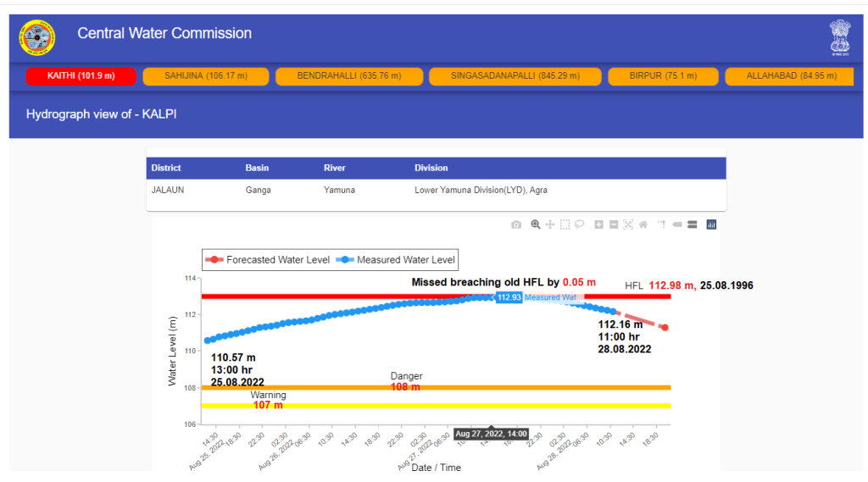Click the Zoom In plus icon

pos(598,224)
